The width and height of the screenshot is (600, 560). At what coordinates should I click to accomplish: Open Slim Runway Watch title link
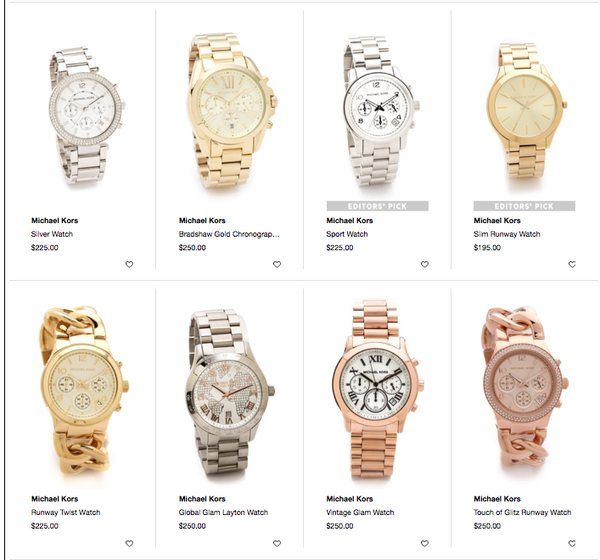tap(507, 234)
